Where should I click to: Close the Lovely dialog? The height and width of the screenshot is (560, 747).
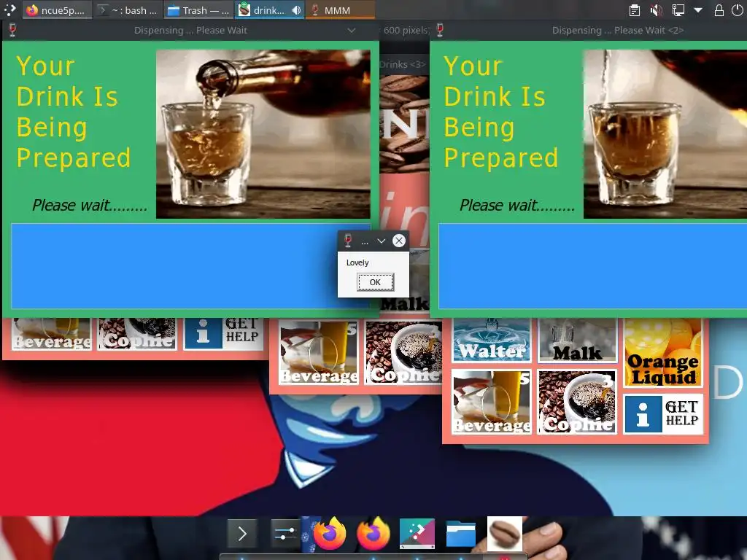pos(399,241)
